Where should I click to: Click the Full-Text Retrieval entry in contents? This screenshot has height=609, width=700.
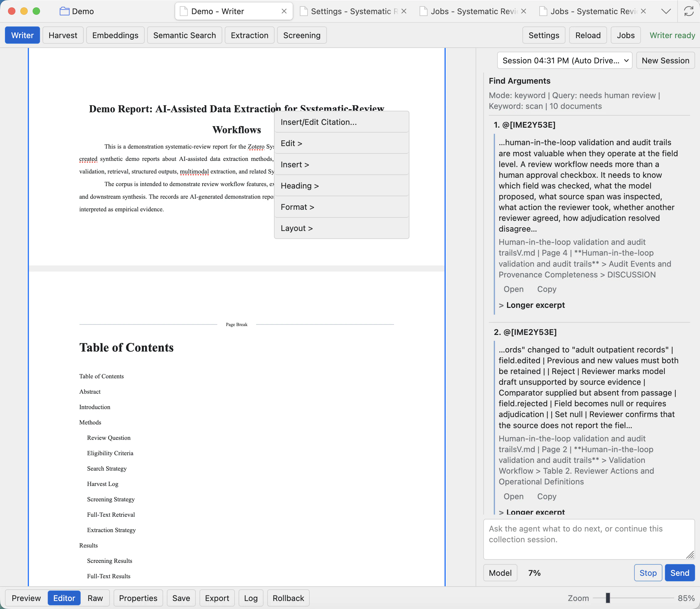[111, 515]
